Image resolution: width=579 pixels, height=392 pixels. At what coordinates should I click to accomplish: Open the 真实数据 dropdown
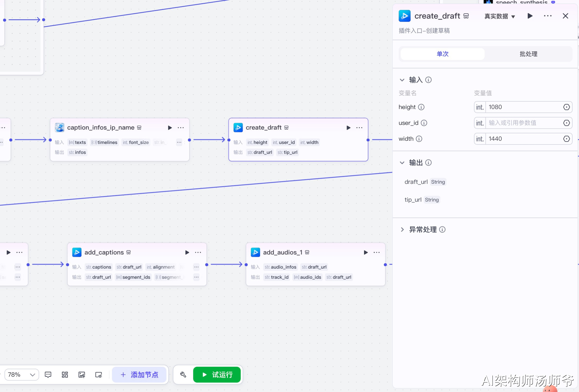point(500,16)
